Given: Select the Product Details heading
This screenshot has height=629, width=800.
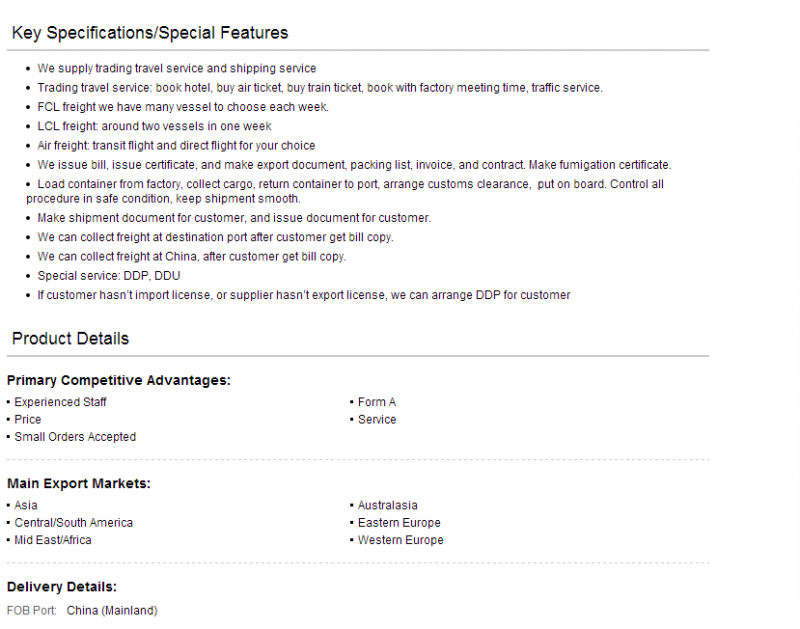Looking at the screenshot, I should 70,339.
